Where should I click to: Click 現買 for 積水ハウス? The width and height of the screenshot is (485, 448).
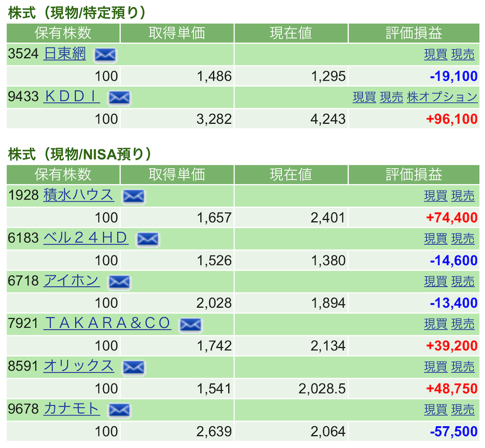coord(436,196)
